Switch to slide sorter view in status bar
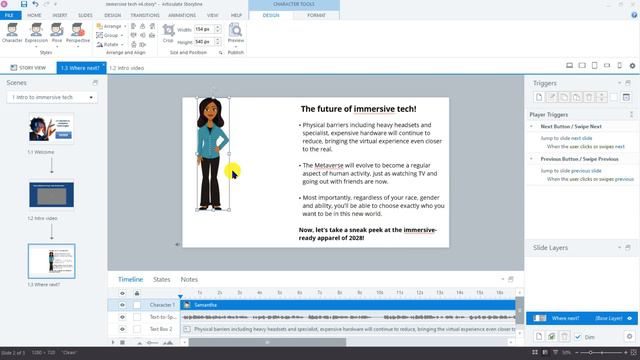This screenshot has height=360, width=640. pos(535,352)
